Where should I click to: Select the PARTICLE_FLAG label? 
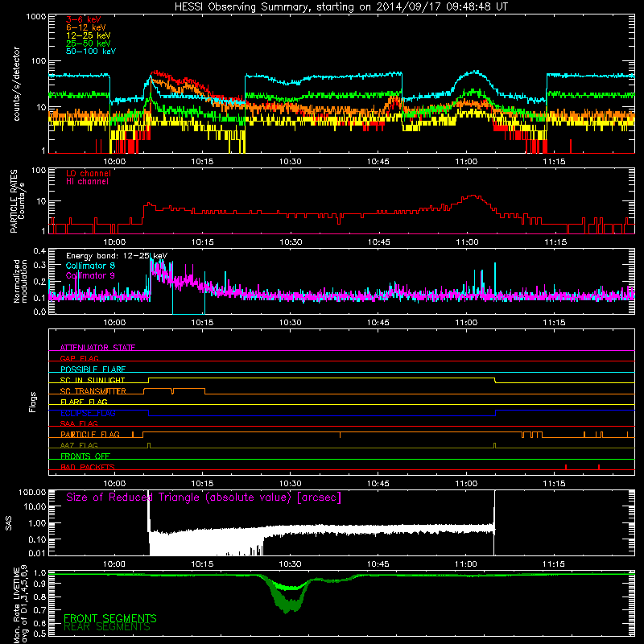tap(90, 434)
